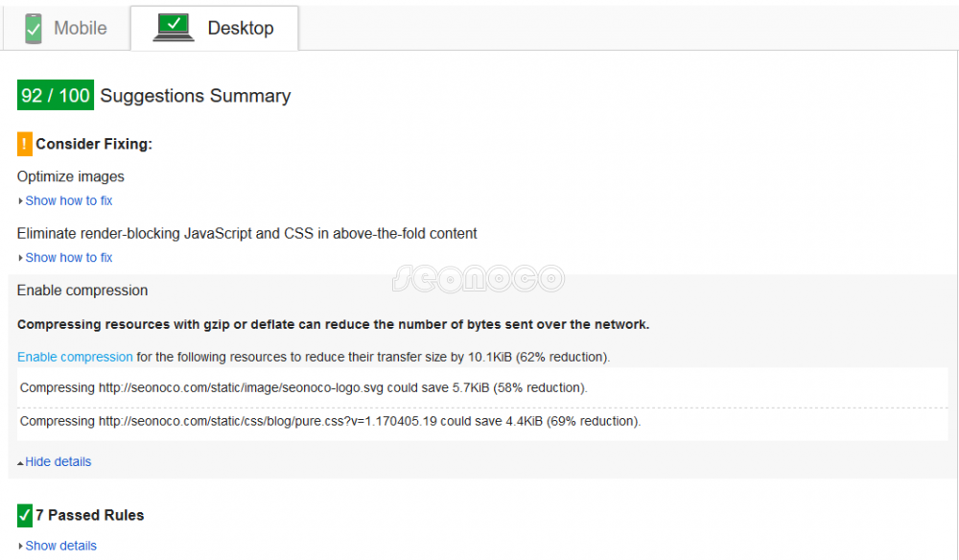Expand Show how to fix under Optimize images
959x560 pixels.
click(68, 200)
